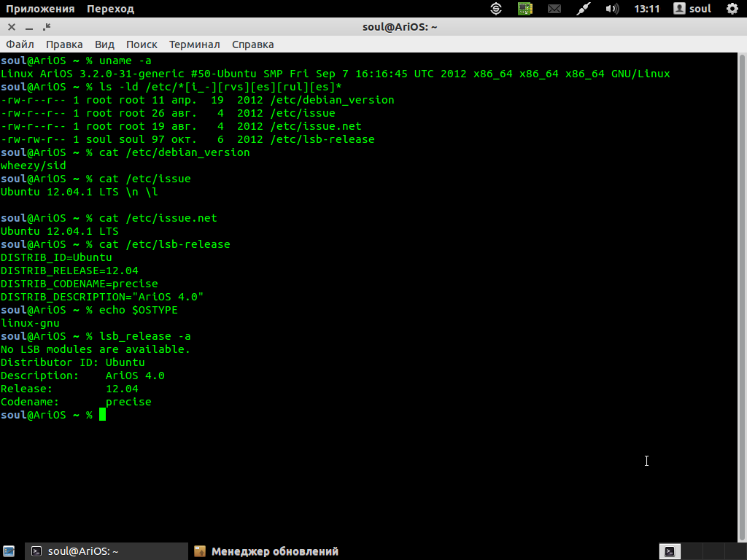Click the 'wheezy/sid' output line
Screen dimensions: 747x560
[x=34, y=166]
